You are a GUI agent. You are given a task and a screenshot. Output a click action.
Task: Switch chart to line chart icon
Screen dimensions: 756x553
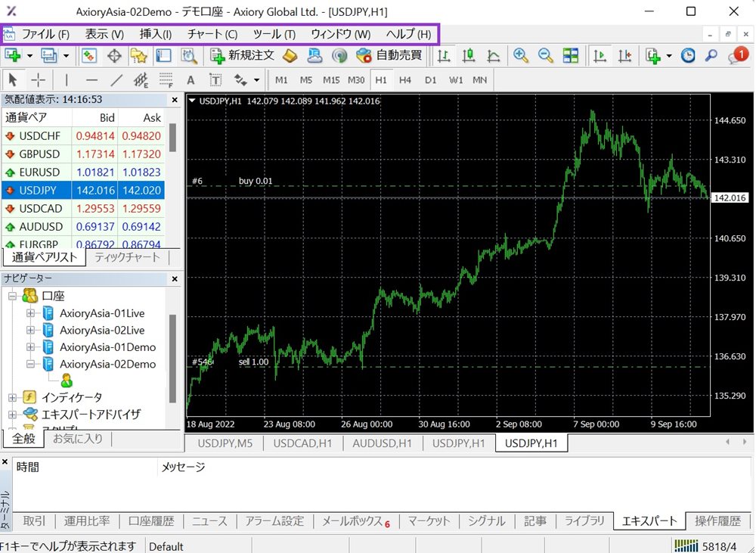(x=493, y=55)
